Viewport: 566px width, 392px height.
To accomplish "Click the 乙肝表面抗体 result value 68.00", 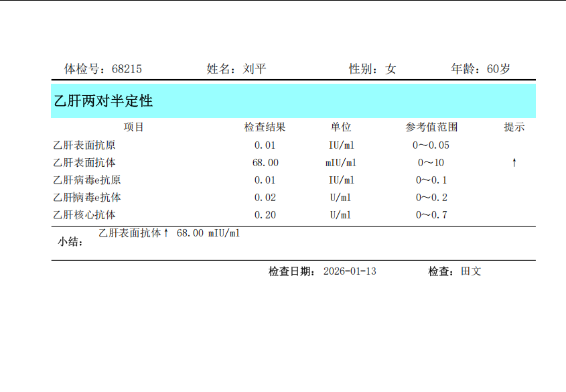I will point(265,163).
